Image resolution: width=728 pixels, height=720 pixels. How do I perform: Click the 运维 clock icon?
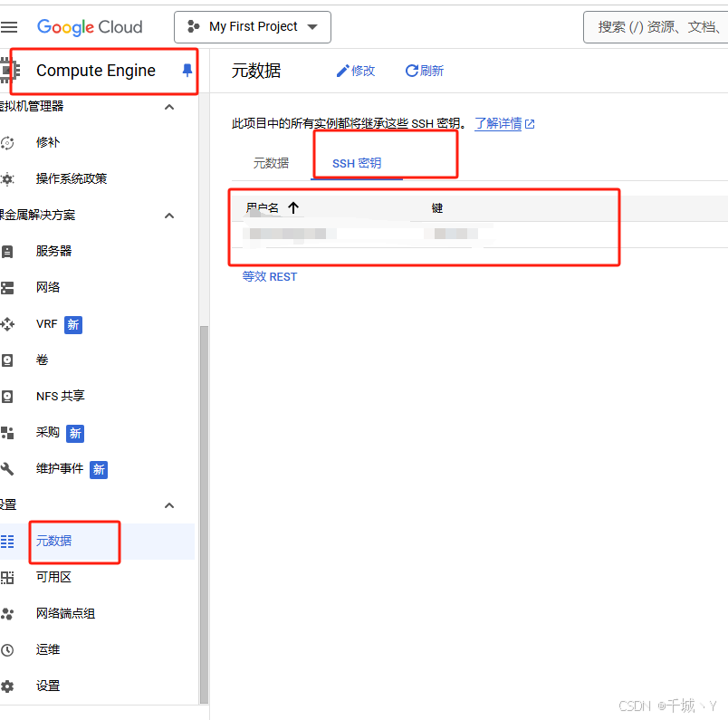(7, 650)
